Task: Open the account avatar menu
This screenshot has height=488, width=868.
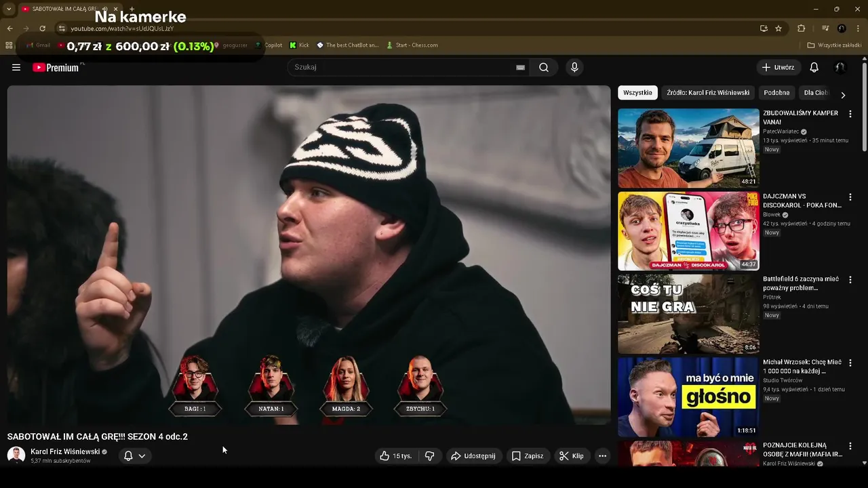Action: [x=840, y=67]
